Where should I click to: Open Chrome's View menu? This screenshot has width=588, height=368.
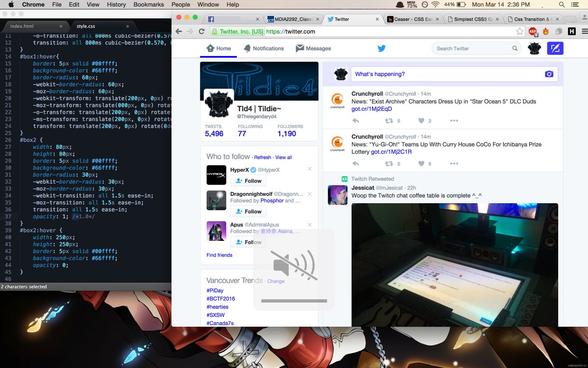point(93,4)
